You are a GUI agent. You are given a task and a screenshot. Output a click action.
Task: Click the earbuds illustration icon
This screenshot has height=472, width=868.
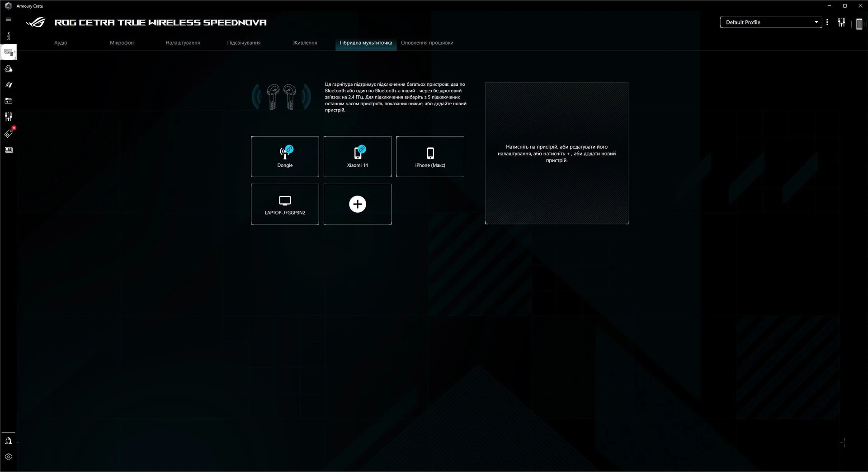(281, 97)
